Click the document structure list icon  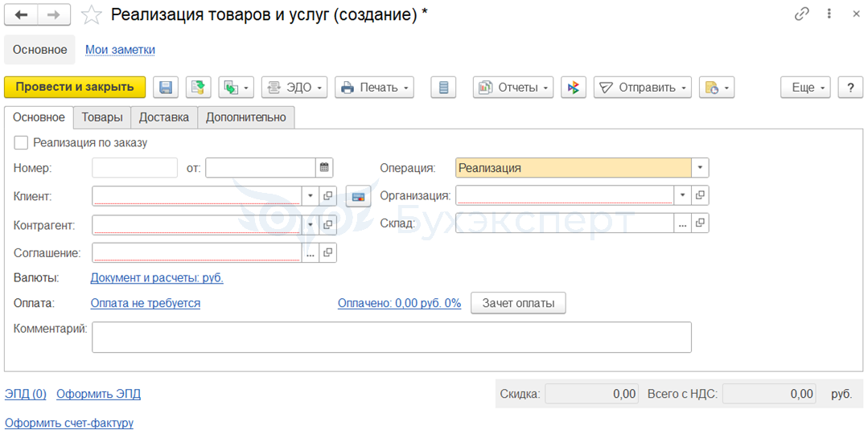(443, 88)
